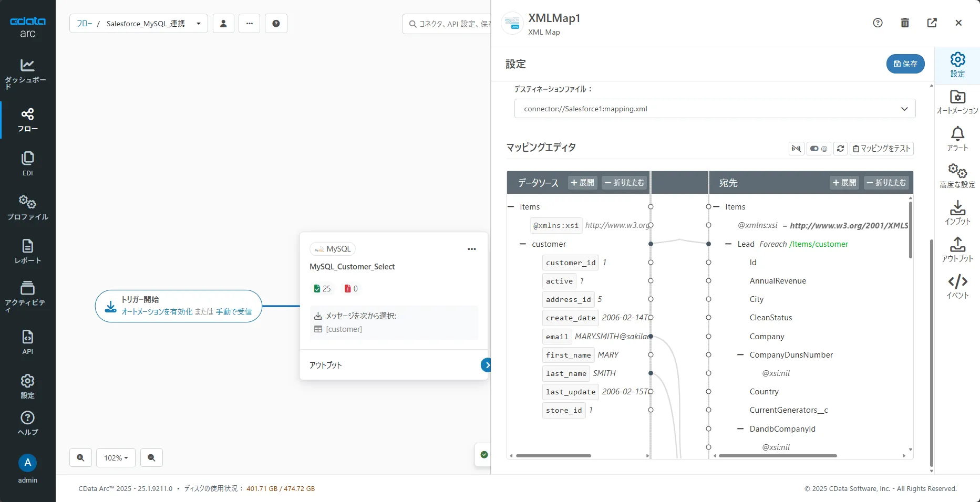Select the City destination element
Screen dimensions: 980x502
tap(757, 299)
